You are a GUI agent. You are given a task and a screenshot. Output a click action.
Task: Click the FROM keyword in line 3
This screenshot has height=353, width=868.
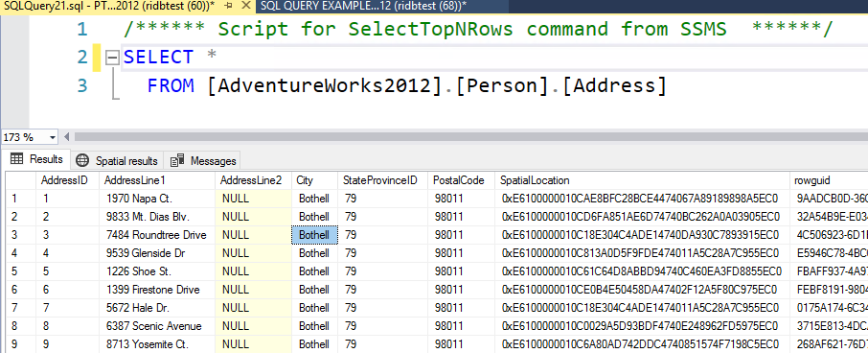coord(171,86)
